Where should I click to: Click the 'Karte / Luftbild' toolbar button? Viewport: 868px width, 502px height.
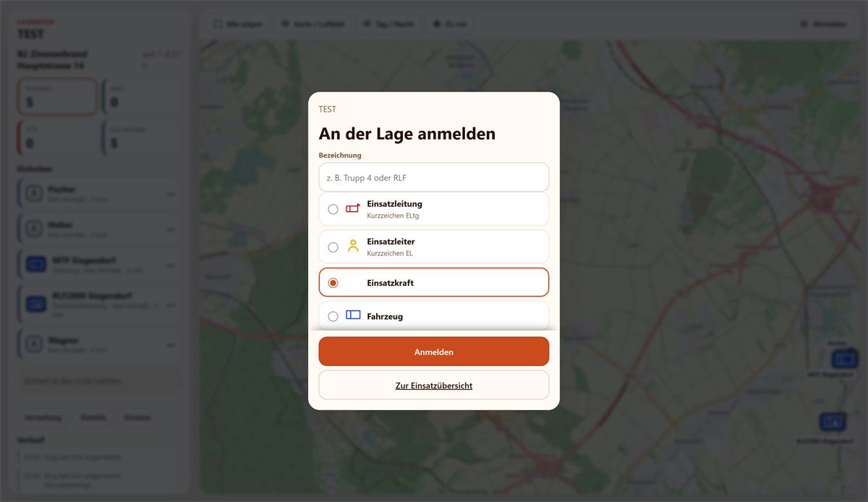coord(312,24)
